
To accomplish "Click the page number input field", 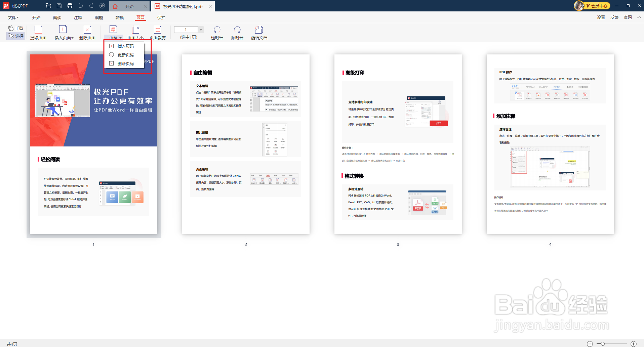I will coord(186,30).
